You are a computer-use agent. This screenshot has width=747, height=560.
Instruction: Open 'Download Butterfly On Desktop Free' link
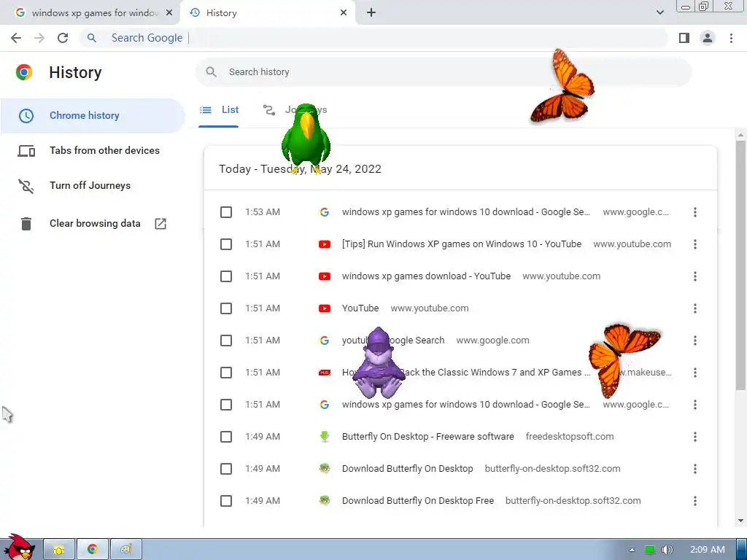(x=418, y=501)
